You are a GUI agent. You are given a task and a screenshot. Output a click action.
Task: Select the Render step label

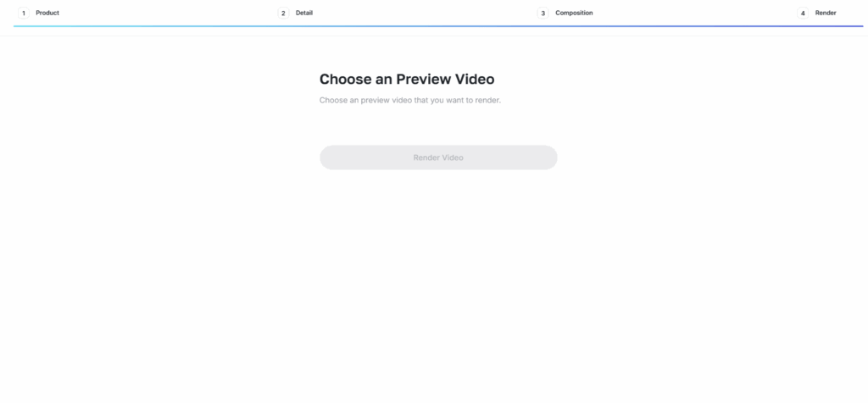826,13
